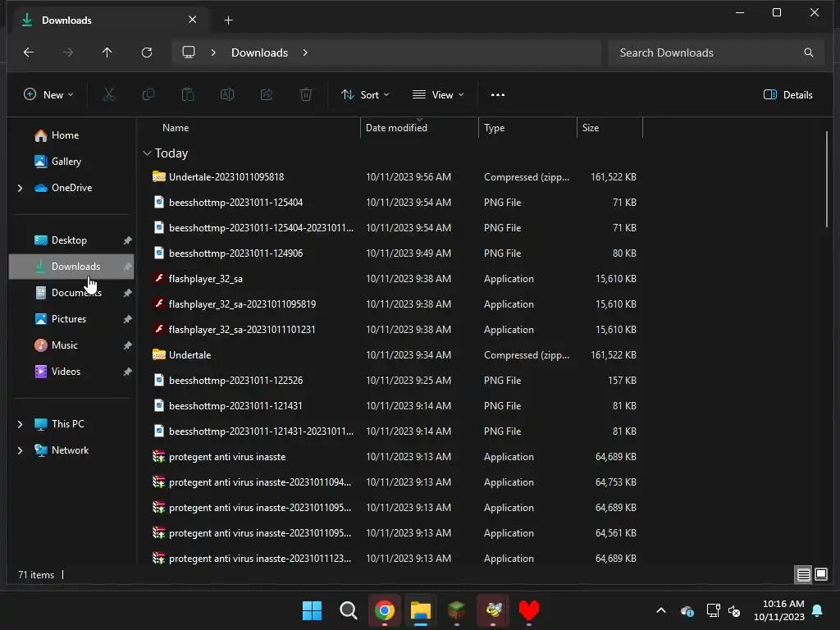Click chevron before Downloads in address bar

(x=213, y=52)
